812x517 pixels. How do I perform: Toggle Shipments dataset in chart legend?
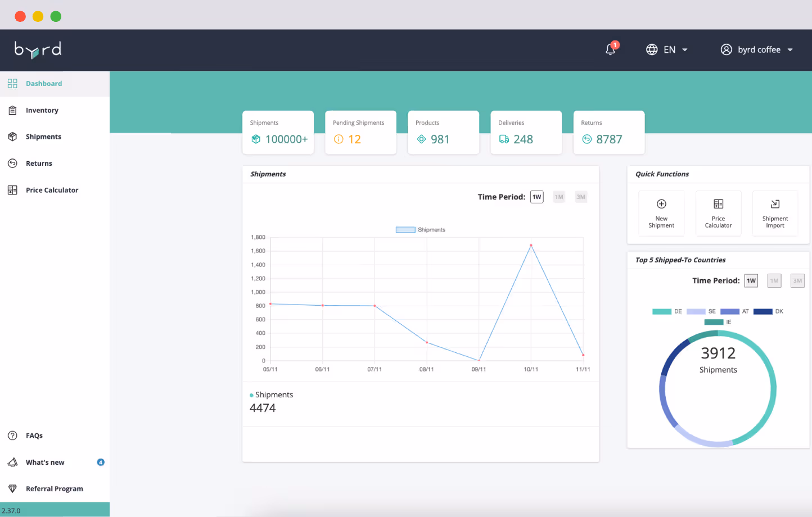[x=421, y=230]
